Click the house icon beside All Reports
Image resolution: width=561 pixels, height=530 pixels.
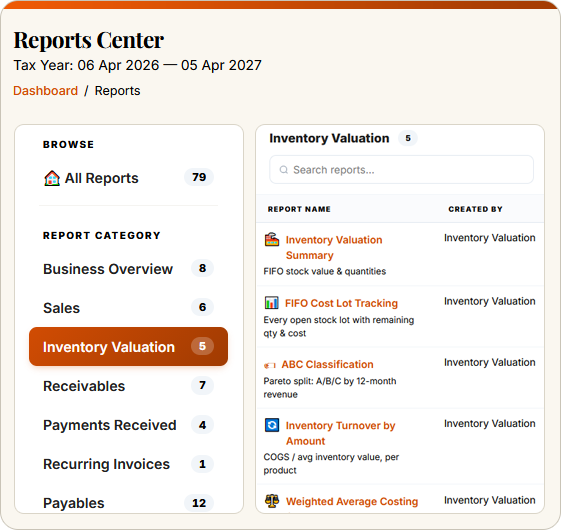point(52,178)
